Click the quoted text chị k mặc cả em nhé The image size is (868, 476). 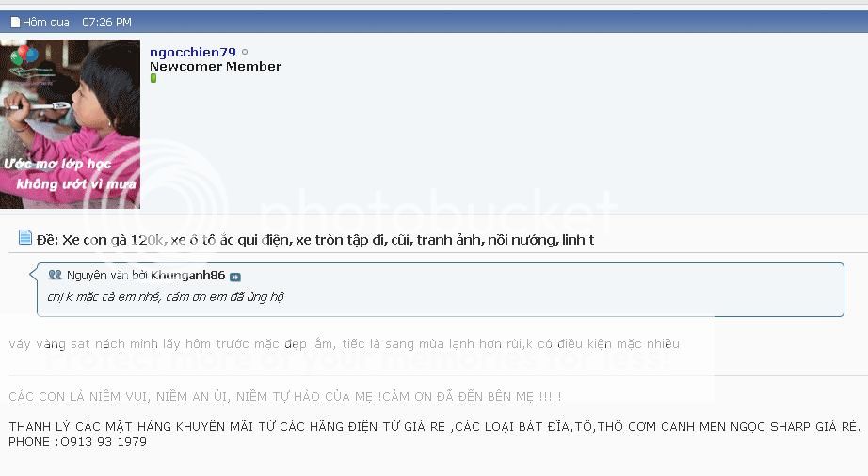pyautogui.click(x=166, y=297)
